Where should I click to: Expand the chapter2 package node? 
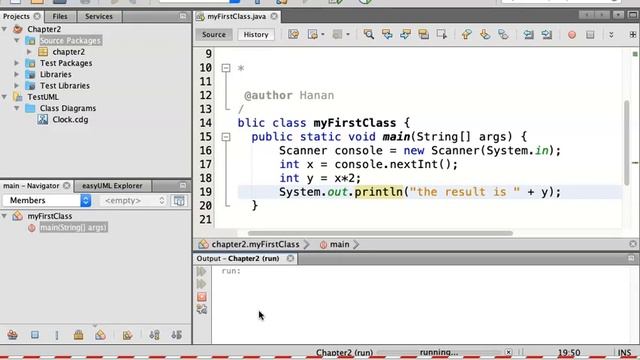(29, 52)
